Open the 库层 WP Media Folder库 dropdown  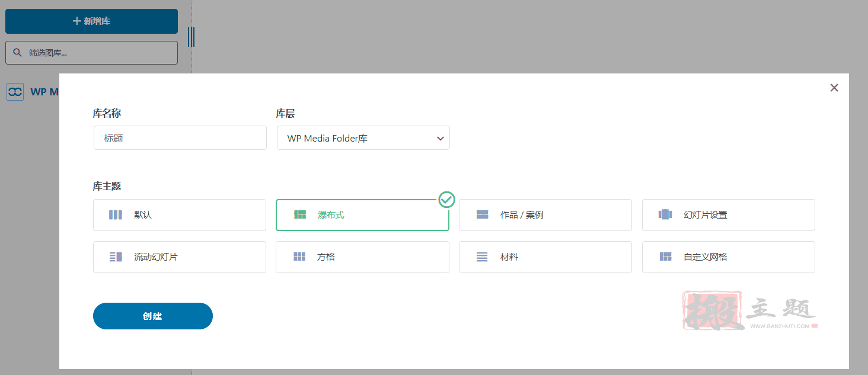point(363,137)
